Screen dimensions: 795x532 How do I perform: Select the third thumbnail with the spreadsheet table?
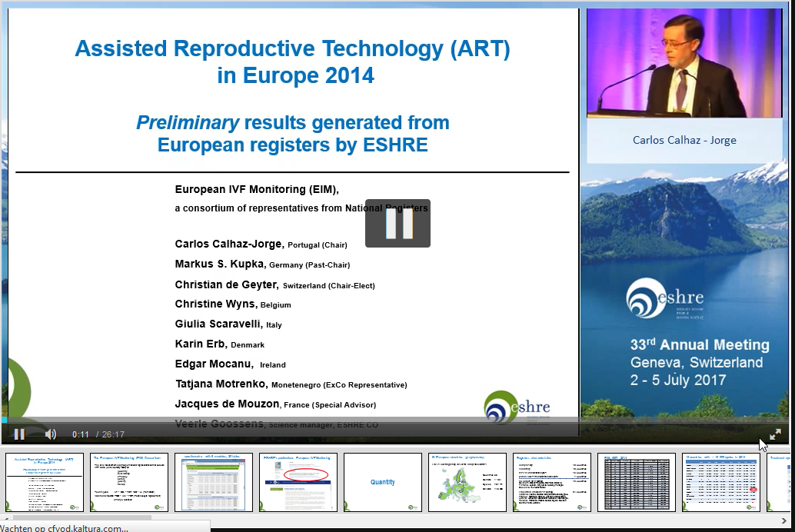pos(214,482)
